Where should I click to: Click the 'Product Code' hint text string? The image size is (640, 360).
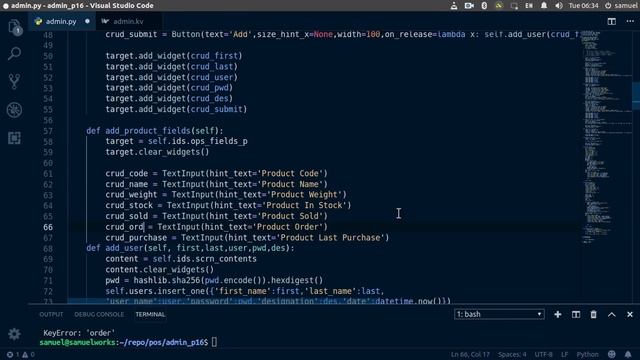[x=292, y=173]
